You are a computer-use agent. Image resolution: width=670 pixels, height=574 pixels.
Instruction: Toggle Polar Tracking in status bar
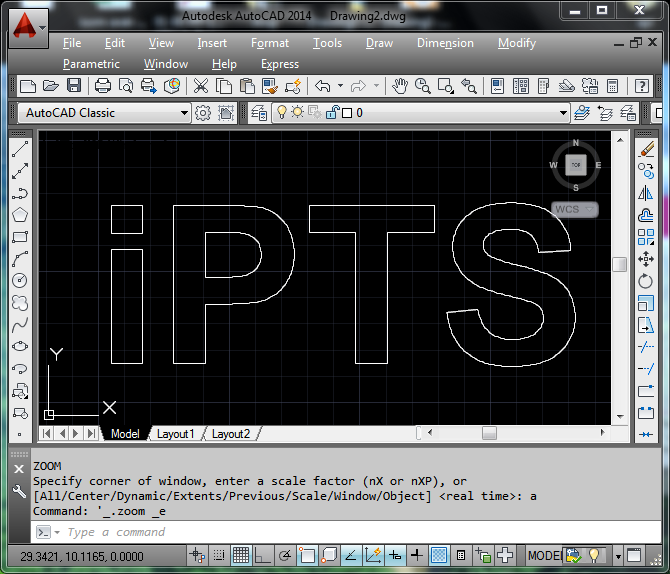285,556
